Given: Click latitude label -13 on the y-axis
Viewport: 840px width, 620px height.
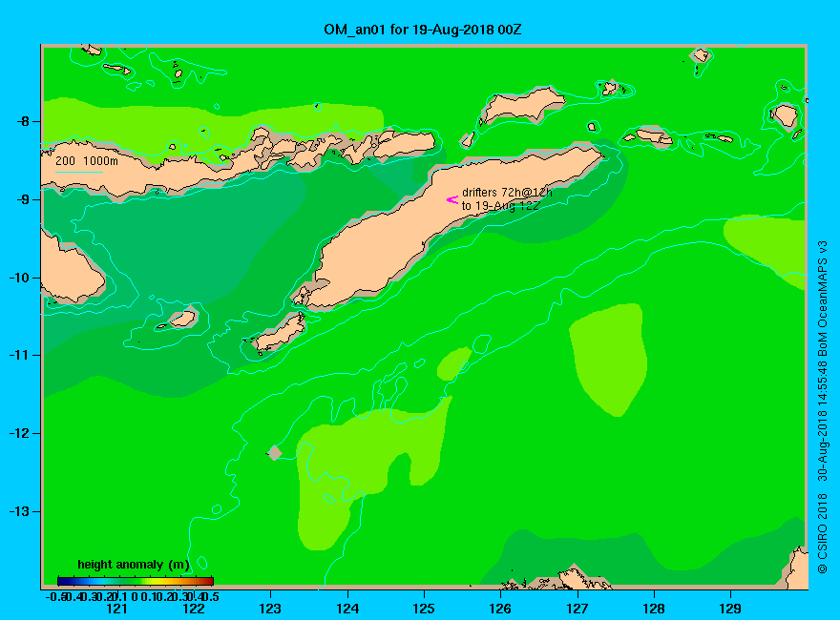Looking at the screenshot, I should [19, 511].
